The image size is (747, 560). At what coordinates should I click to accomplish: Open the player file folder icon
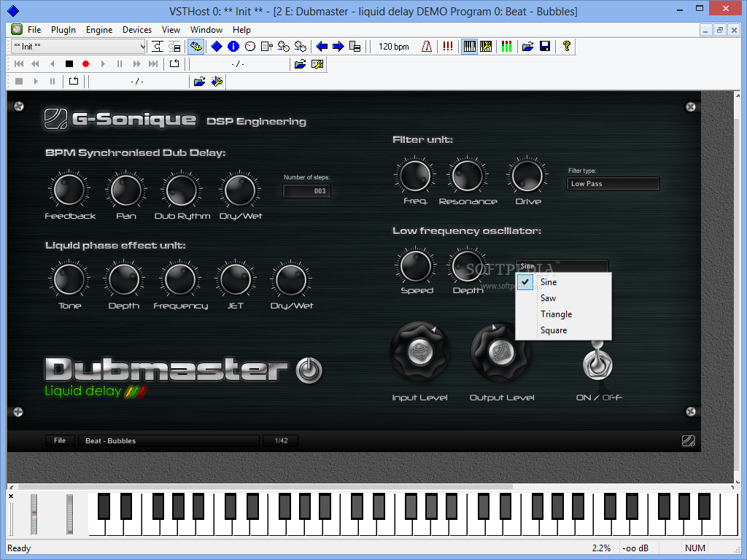300,64
